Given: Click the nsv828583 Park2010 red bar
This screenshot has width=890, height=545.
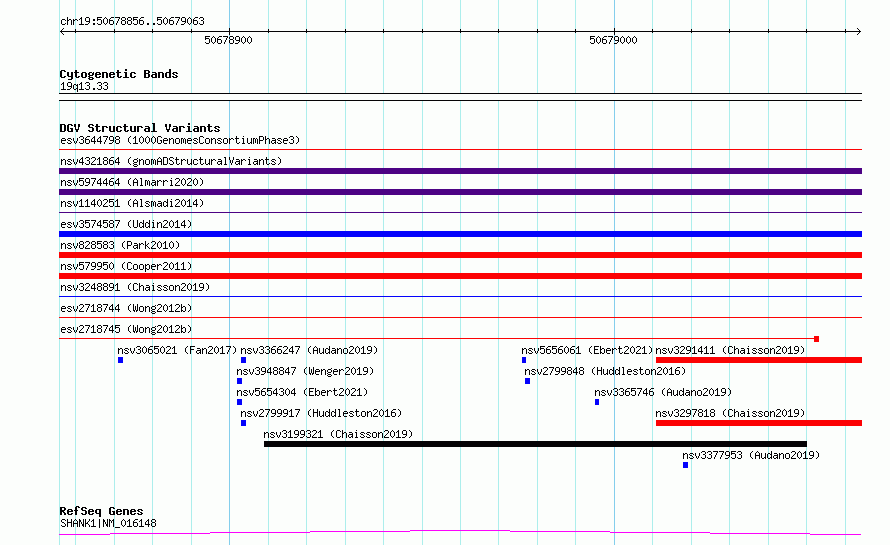Looking at the screenshot, I should (x=460, y=255).
